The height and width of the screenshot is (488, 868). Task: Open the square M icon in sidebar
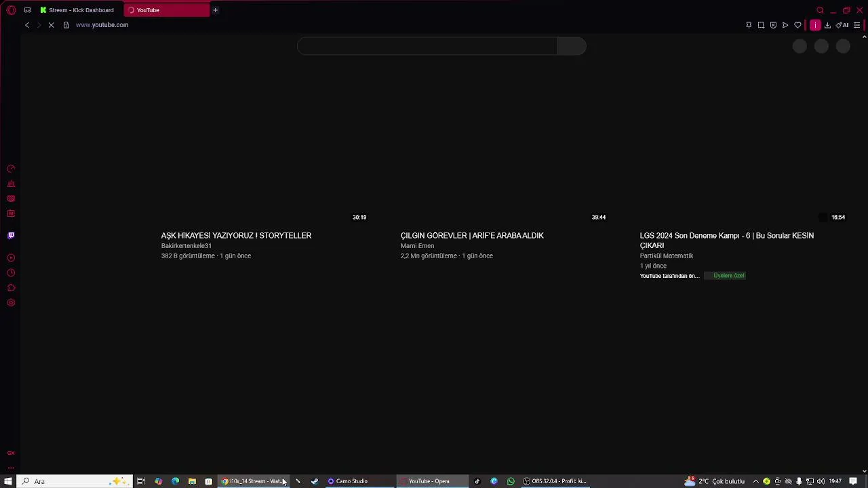(11, 213)
